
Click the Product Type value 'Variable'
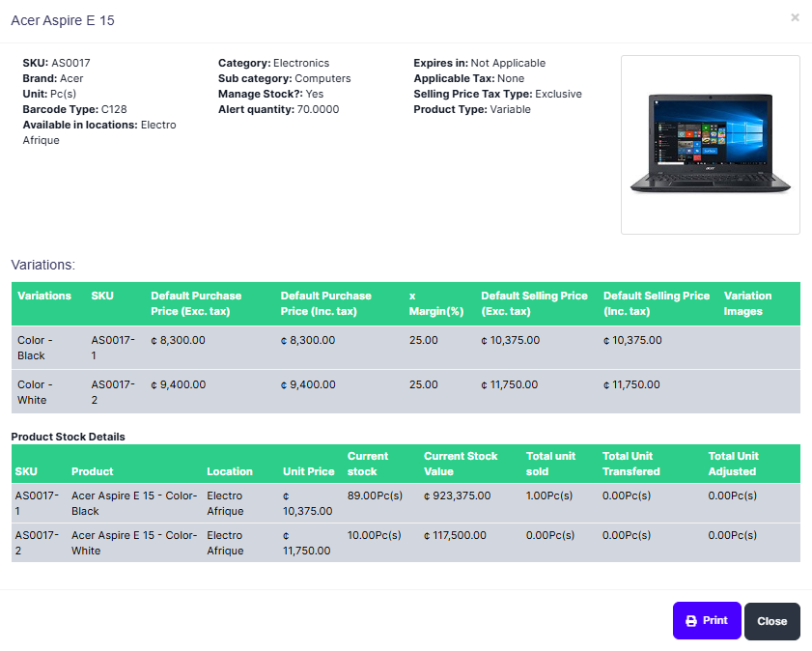(x=510, y=110)
